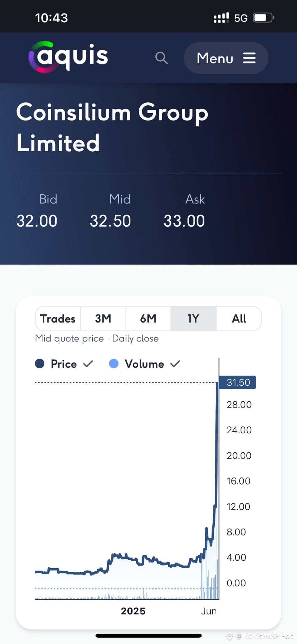This screenshot has width=297, height=644.
Task: Toggle the Price series checkmark
Action: pyautogui.click(x=88, y=364)
